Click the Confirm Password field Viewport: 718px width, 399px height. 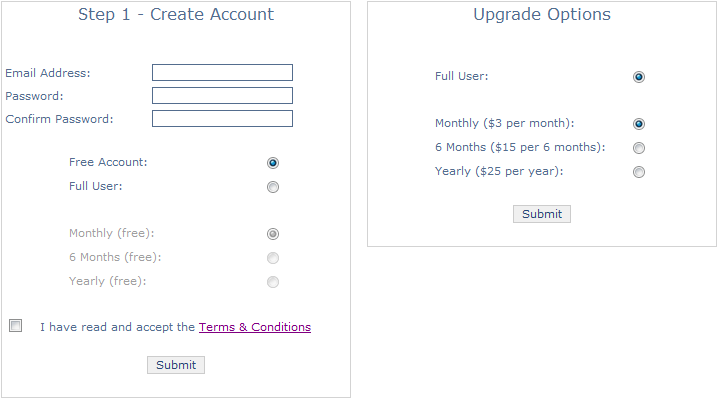222,118
